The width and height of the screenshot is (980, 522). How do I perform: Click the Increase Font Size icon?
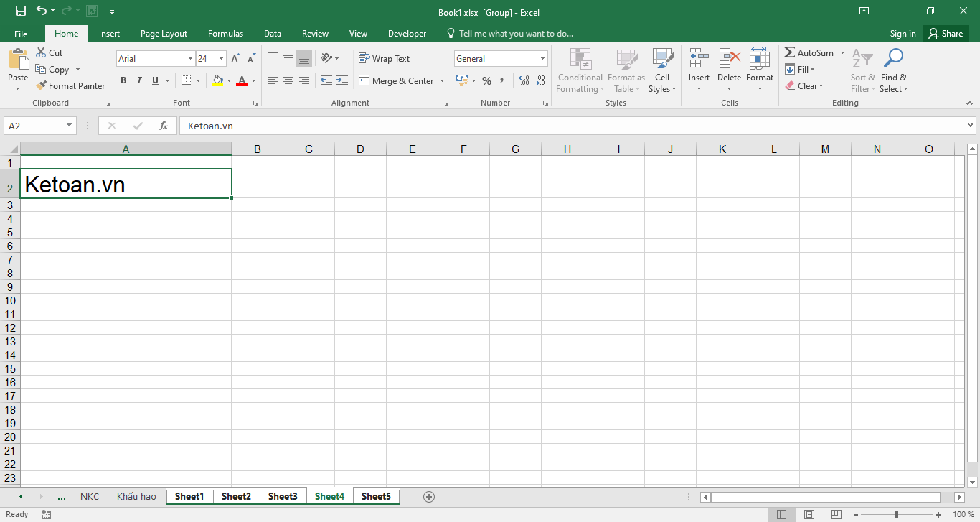[x=235, y=59]
